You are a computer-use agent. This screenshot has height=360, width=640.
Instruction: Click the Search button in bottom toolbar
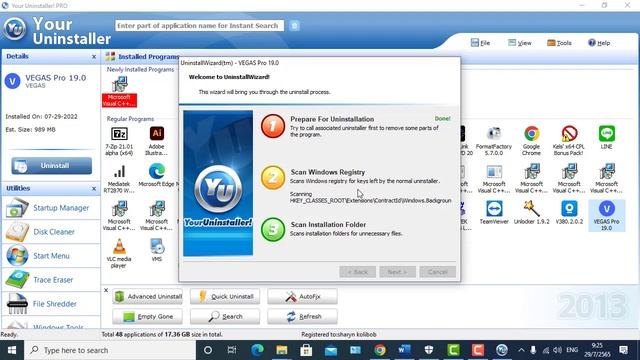(225, 316)
